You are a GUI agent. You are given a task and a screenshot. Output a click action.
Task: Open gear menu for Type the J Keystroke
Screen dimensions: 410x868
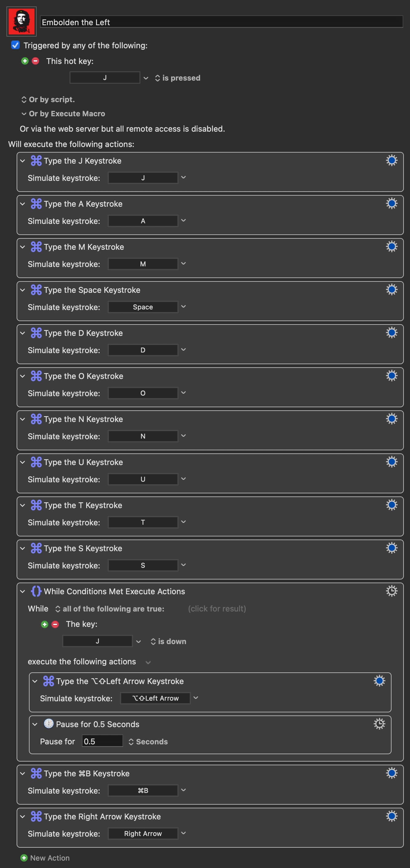(391, 160)
